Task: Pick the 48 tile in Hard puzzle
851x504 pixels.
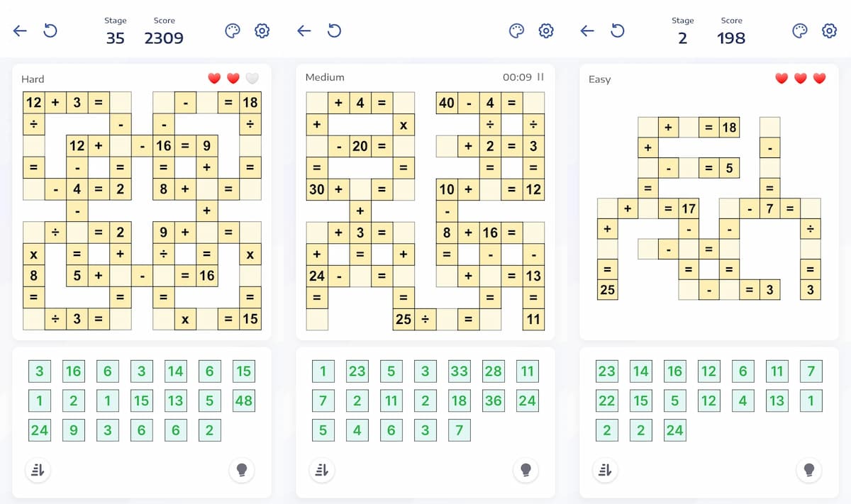Action: pos(243,401)
